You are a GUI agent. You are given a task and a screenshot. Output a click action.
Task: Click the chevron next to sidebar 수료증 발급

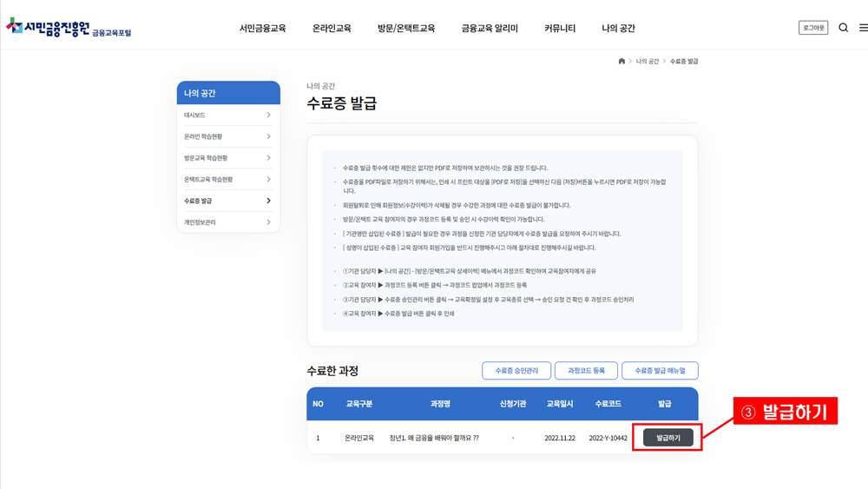[268, 201]
